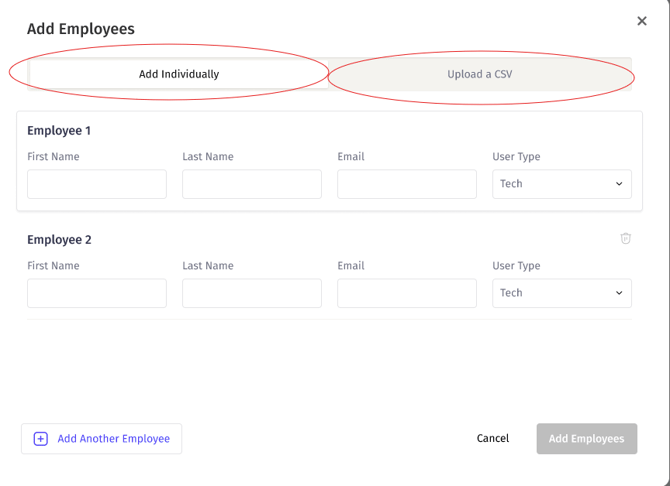Switch to Upload a CSV tab

pos(479,74)
